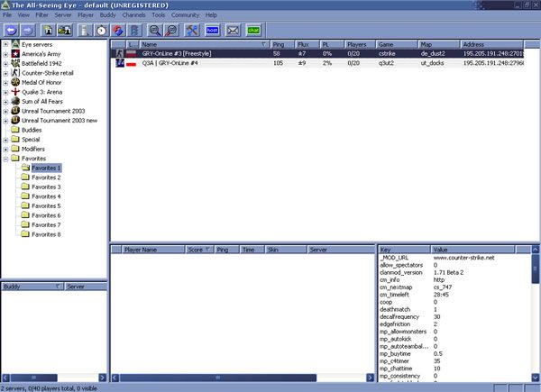Click the forward arrow toolbar button
This screenshot has width=541, height=392.
[28, 30]
